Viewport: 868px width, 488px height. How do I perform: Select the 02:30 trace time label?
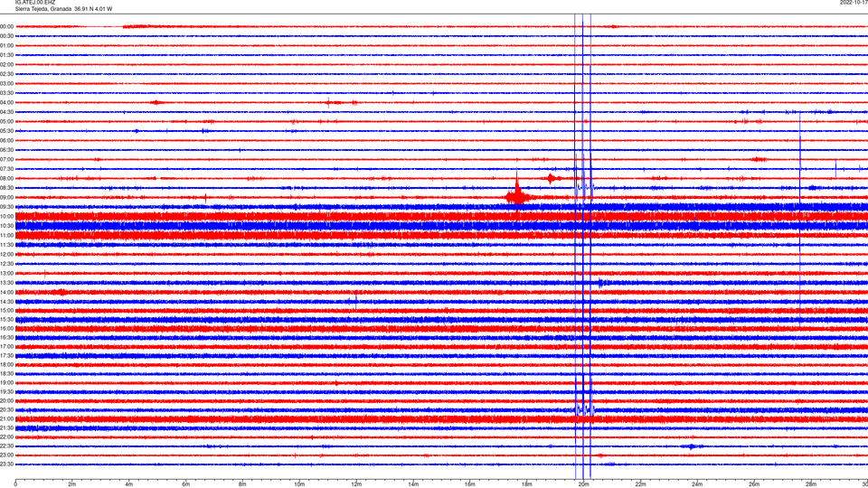(6, 74)
